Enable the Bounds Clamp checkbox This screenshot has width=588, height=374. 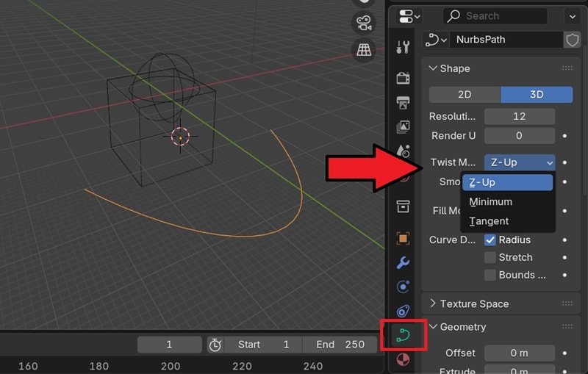[x=490, y=275]
